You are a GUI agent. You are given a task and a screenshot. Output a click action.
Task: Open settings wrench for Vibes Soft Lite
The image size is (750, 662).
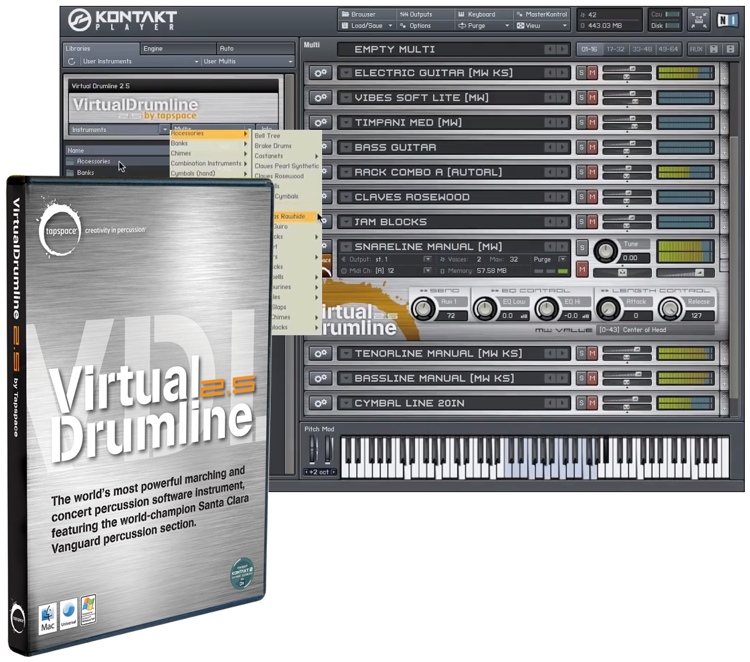click(x=320, y=98)
